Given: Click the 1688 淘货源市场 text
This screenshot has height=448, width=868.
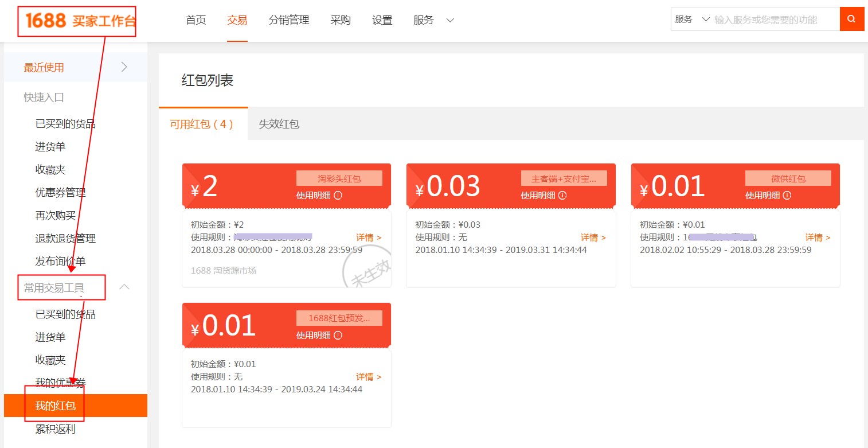Looking at the screenshot, I should click(x=224, y=270).
